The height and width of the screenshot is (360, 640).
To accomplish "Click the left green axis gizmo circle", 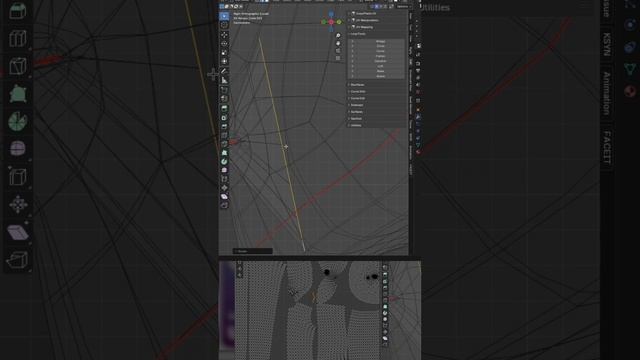I will [x=324, y=22].
